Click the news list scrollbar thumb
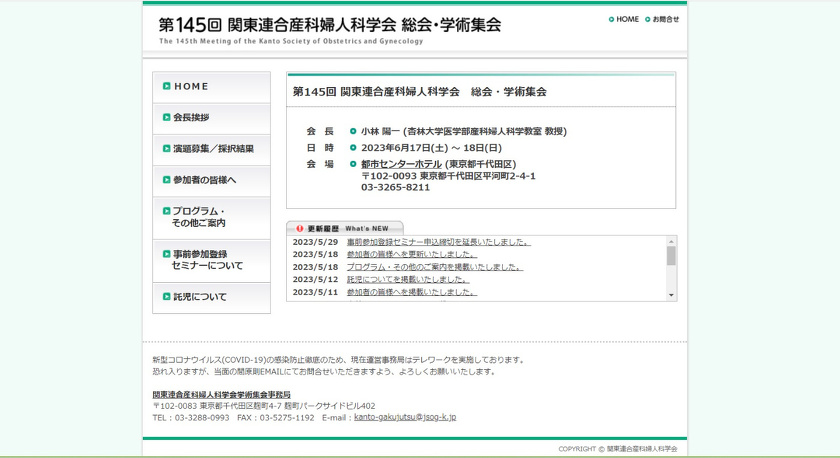This screenshot has width=840, height=458. (x=671, y=255)
